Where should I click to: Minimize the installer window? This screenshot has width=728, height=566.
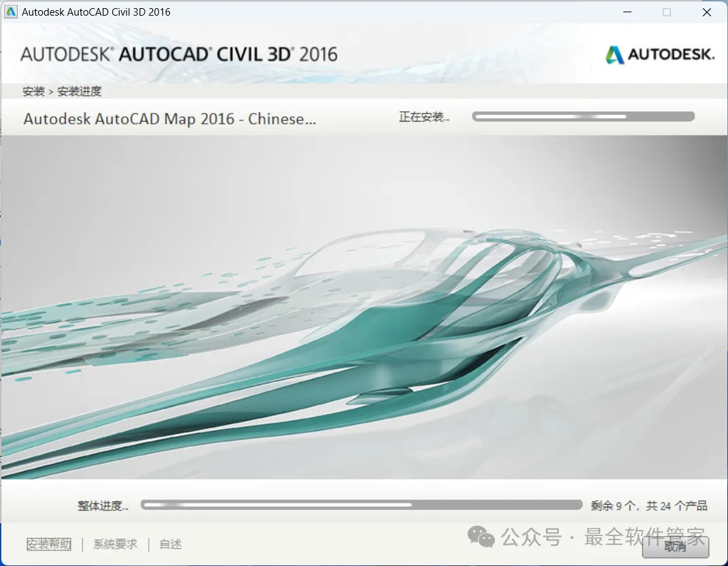click(627, 12)
